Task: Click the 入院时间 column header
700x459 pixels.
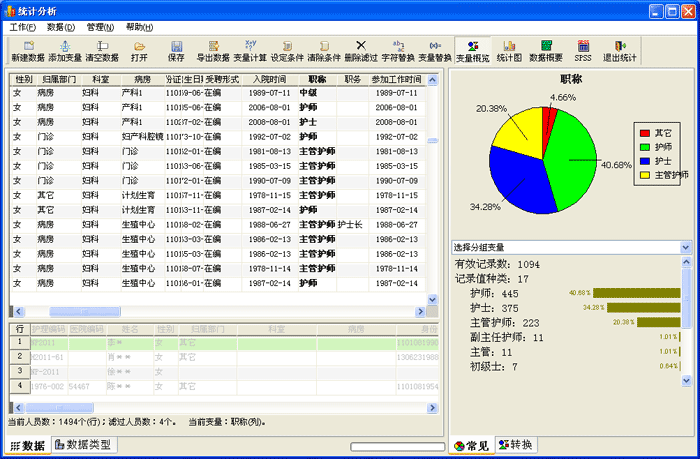Action: pyautogui.click(x=270, y=79)
